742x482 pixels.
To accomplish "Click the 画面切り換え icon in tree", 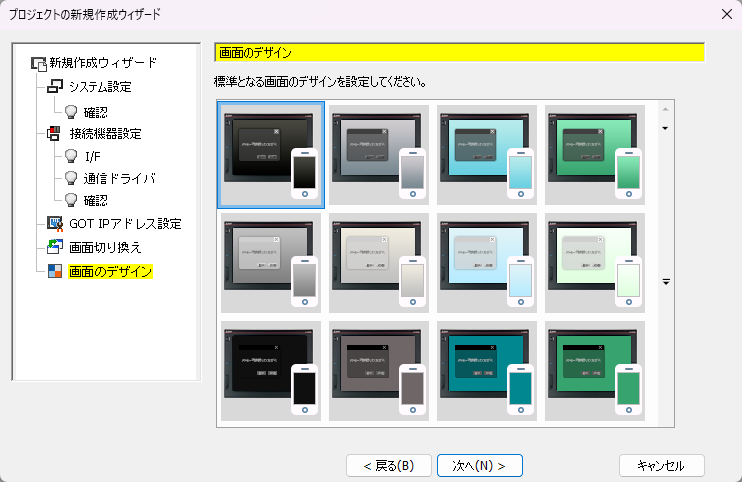I will click(55, 246).
